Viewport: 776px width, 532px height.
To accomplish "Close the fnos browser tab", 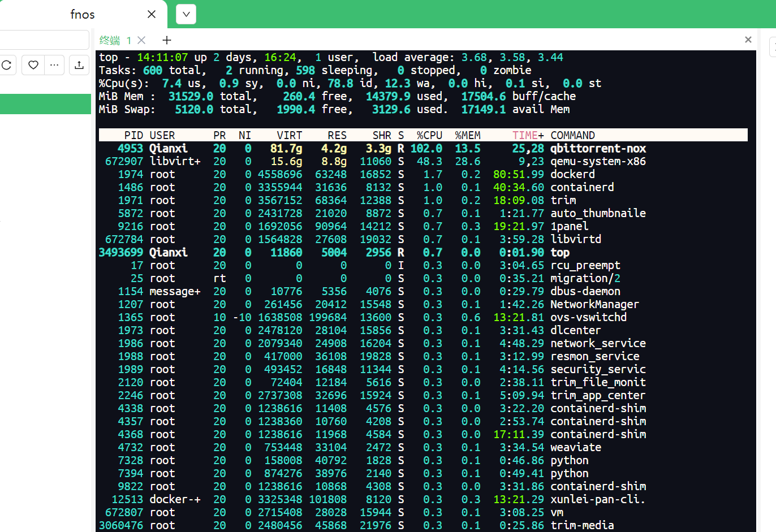I will (x=152, y=14).
